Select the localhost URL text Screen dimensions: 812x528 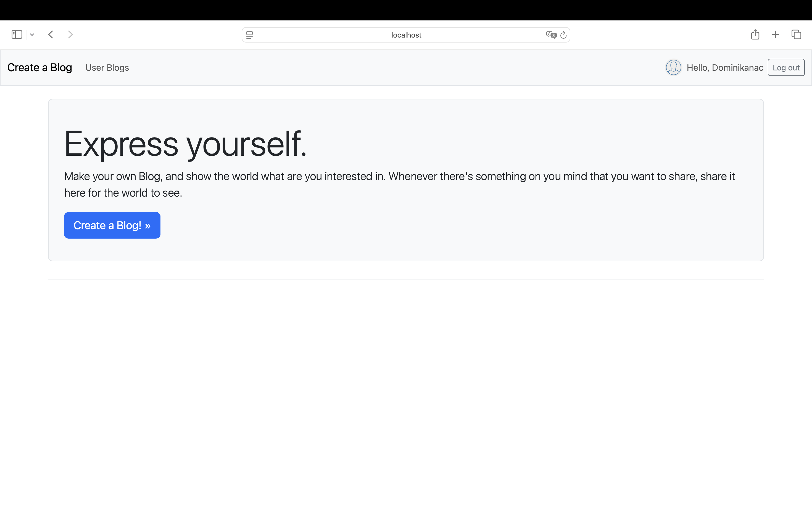406,35
